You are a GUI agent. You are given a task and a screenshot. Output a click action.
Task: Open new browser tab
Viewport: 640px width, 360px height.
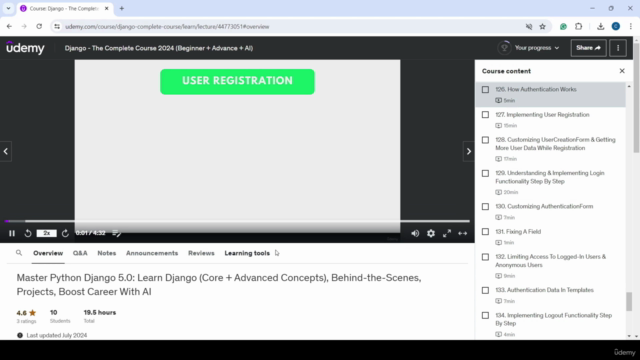122,9
